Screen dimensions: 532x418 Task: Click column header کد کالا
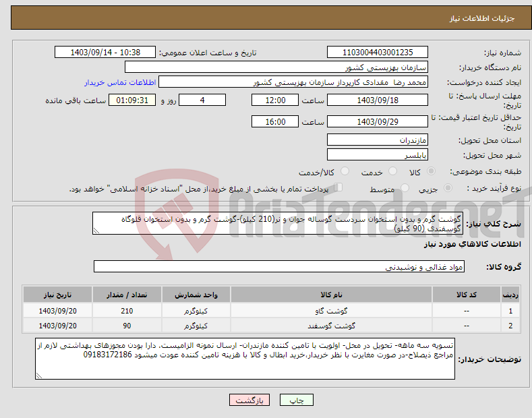point(466,295)
